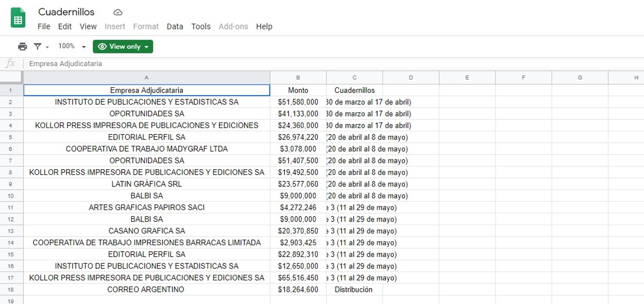Viewport: 644px width, 304px height.
Task: Select column E header
Action: coord(467,78)
